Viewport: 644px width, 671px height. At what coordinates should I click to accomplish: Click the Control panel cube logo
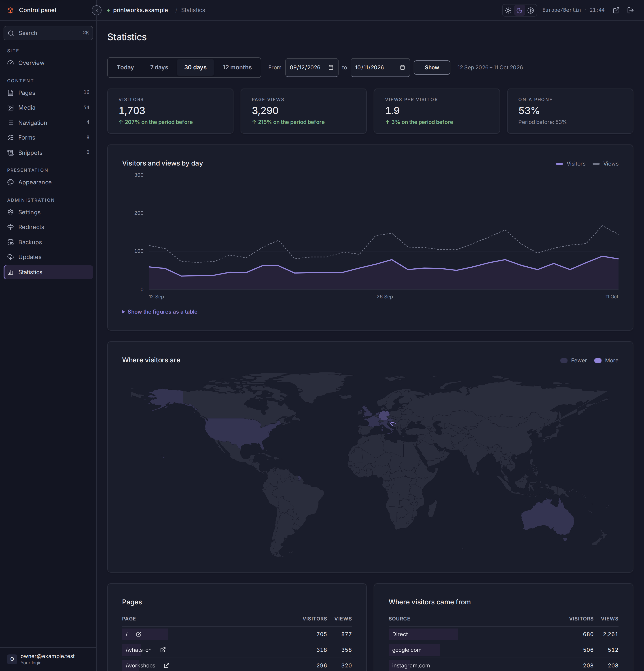pyautogui.click(x=11, y=10)
